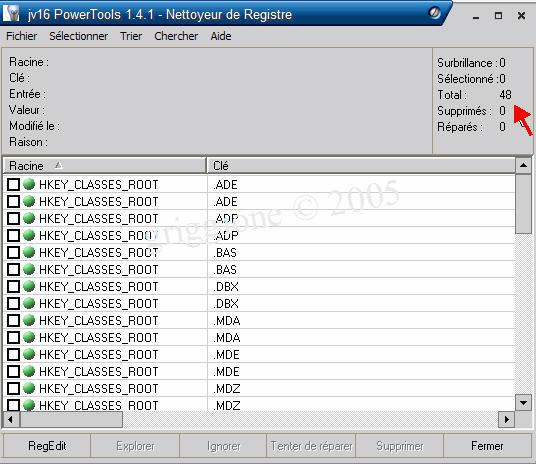Viewport: 536px width, 464px height.
Task: Click the Clé column header
Action: click(x=361, y=166)
